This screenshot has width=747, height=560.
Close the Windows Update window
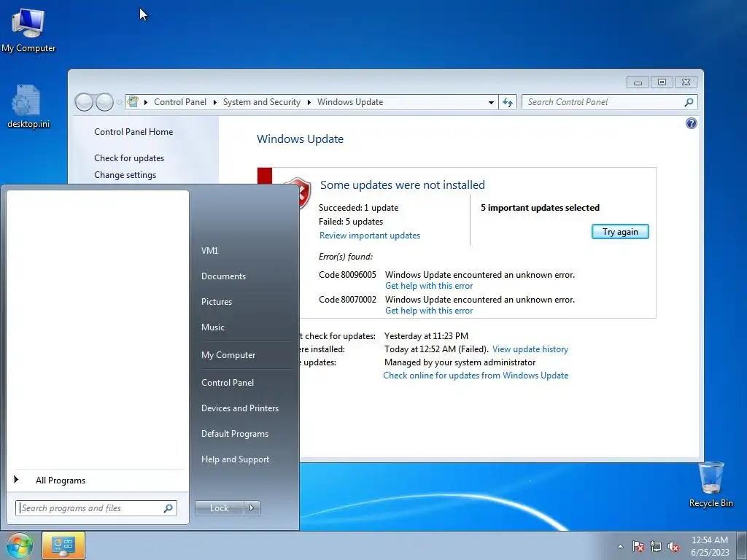click(x=686, y=82)
